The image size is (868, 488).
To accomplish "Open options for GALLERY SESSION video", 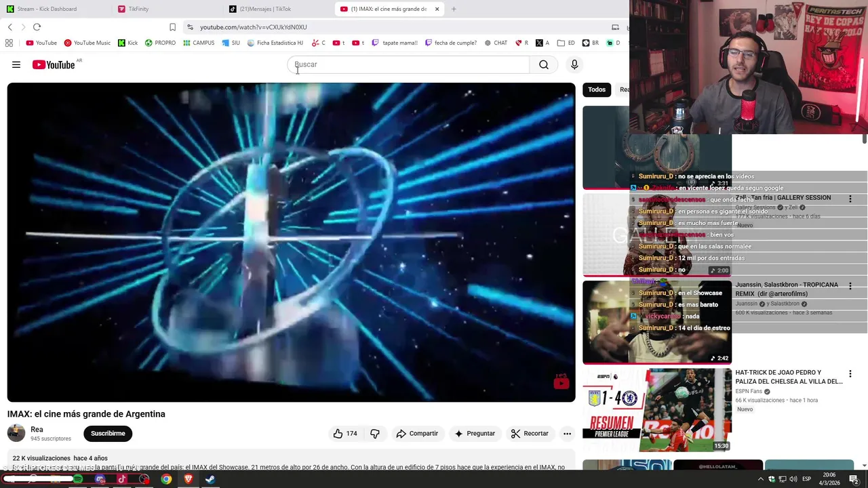I will coord(850,199).
